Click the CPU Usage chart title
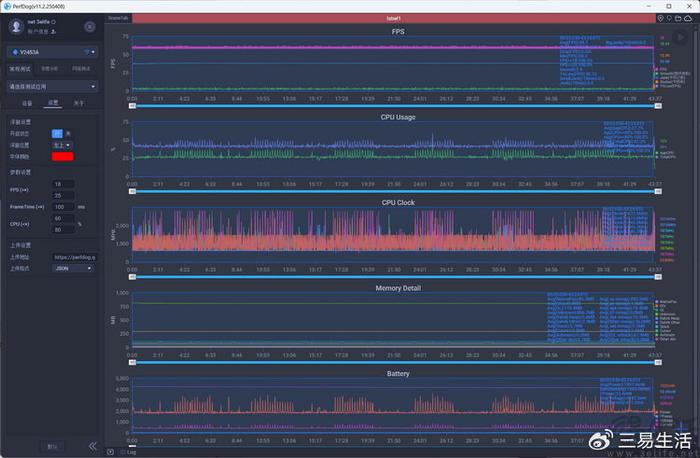Viewport: 700px width, 458px height. point(398,117)
